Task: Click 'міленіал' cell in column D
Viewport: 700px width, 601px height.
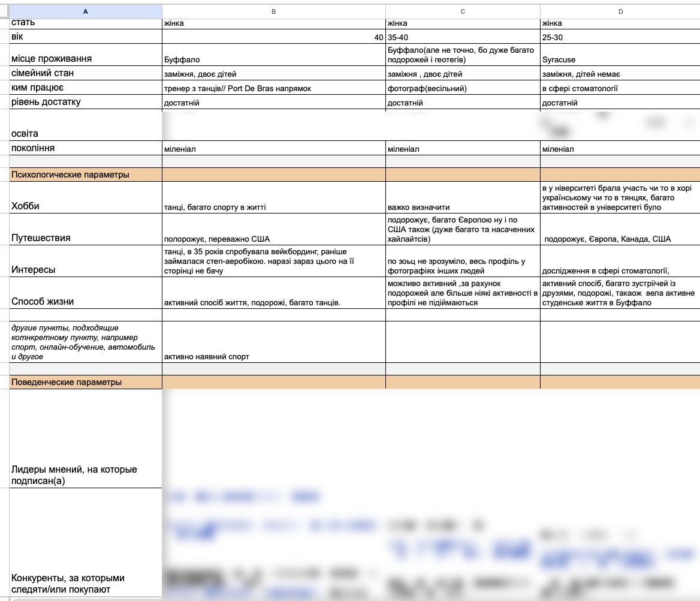Action: coord(620,148)
